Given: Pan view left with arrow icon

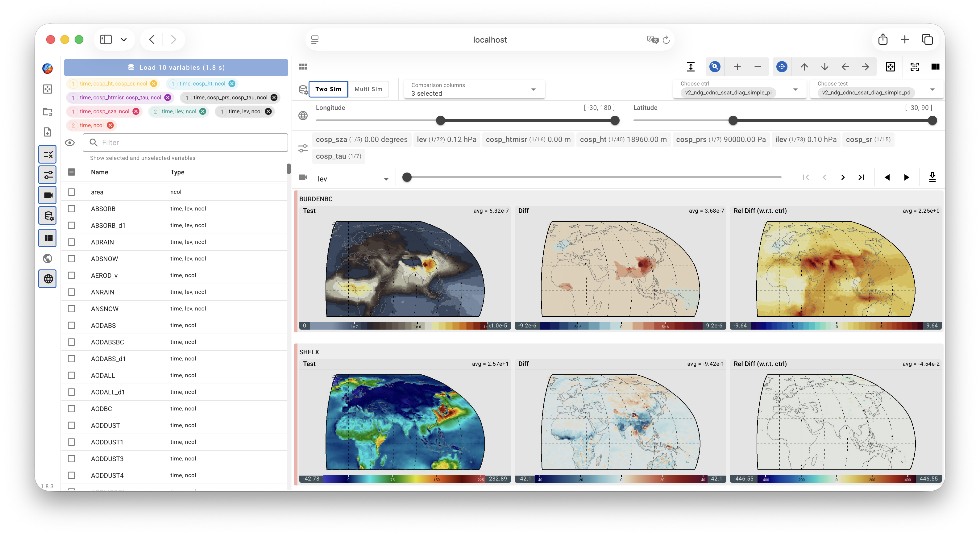Looking at the screenshot, I should click(845, 67).
